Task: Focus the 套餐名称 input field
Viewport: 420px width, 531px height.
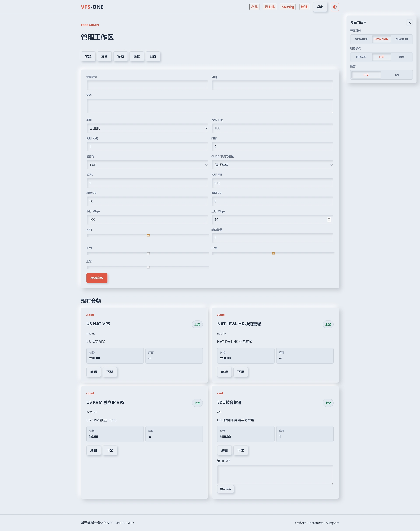Action: point(147,85)
